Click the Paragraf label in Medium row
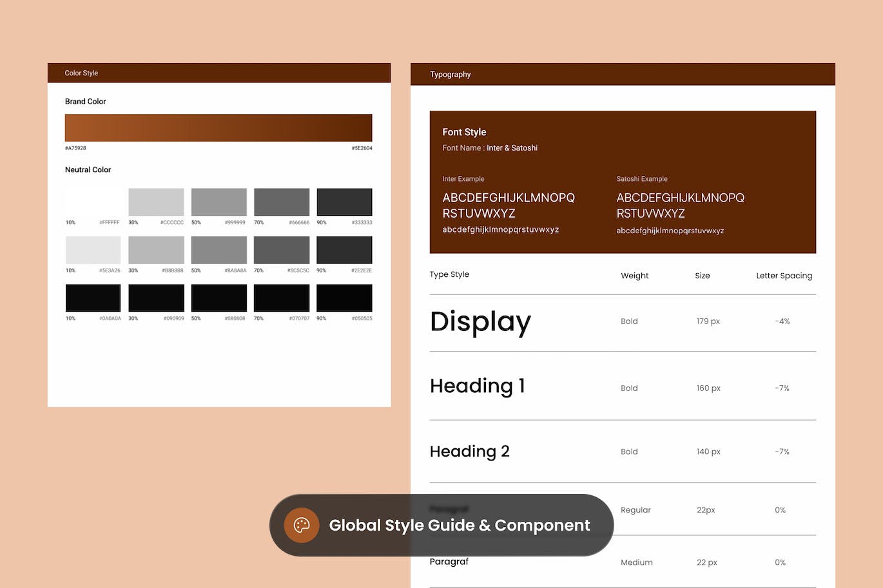The image size is (883, 588). (x=449, y=562)
